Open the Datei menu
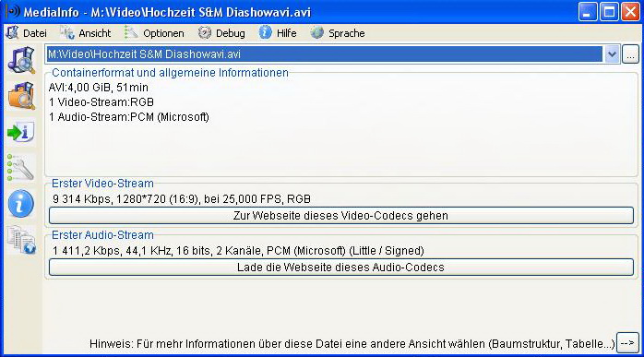644x357 pixels. 26,33
